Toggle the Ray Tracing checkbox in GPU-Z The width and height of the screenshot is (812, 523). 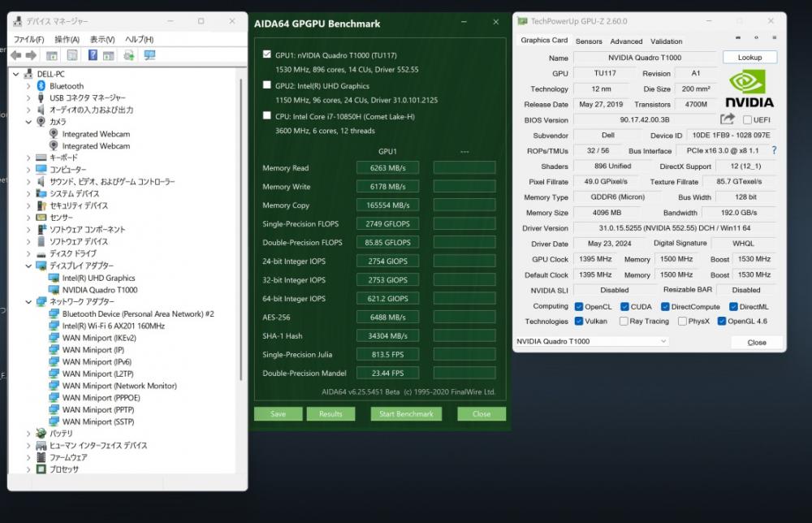pyautogui.click(x=624, y=321)
